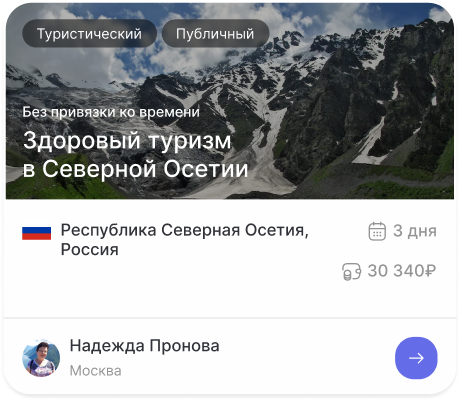Open Надежда Пронова's avatar photo
The height and width of the screenshot is (401, 460).
(x=41, y=359)
